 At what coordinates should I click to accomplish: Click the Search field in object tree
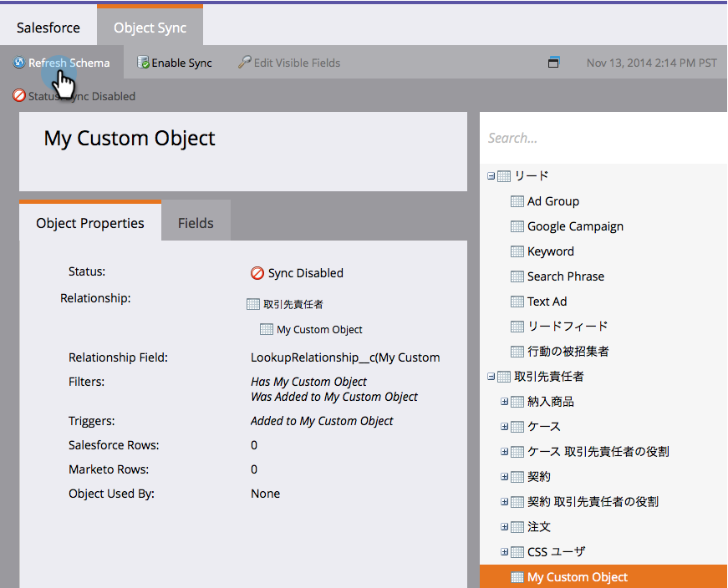point(603,138)
